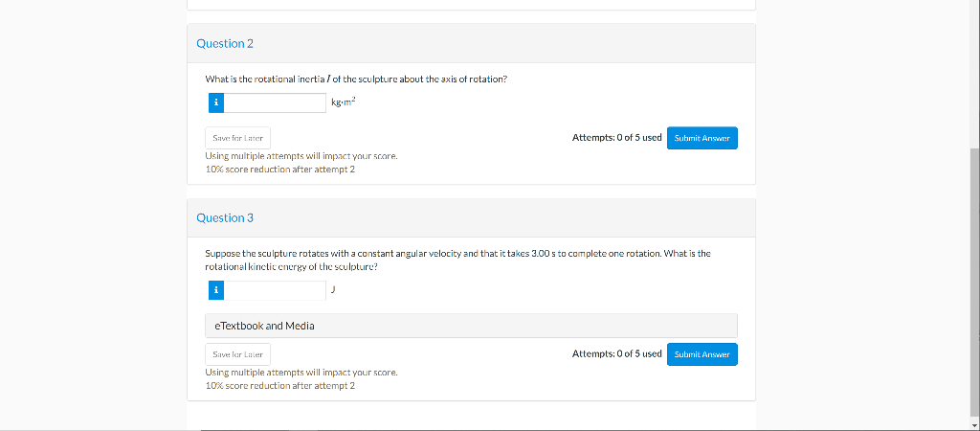Click Question 3 'Using multiple attempts' warning
980x431 pixels.
point(301,373)
